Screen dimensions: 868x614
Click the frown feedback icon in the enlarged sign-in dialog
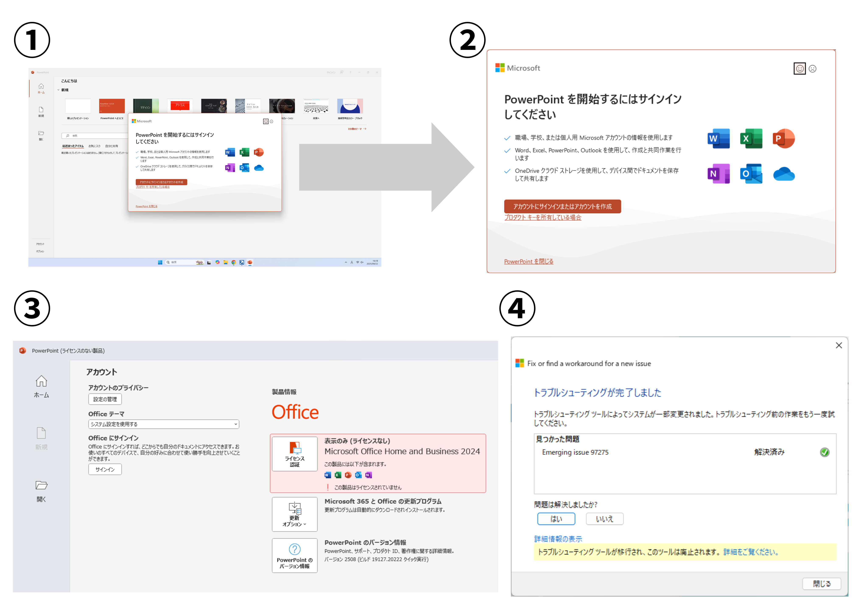click(x=812, y=69)
